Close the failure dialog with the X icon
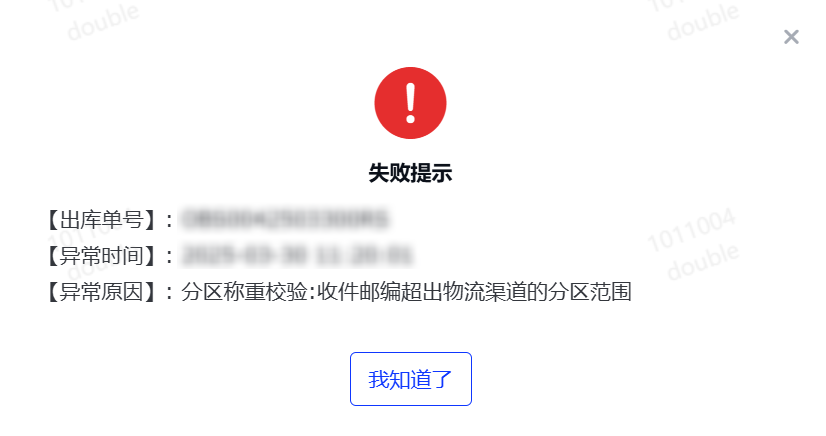This screenshot has width=826, height=436. [x=791, y=37]
